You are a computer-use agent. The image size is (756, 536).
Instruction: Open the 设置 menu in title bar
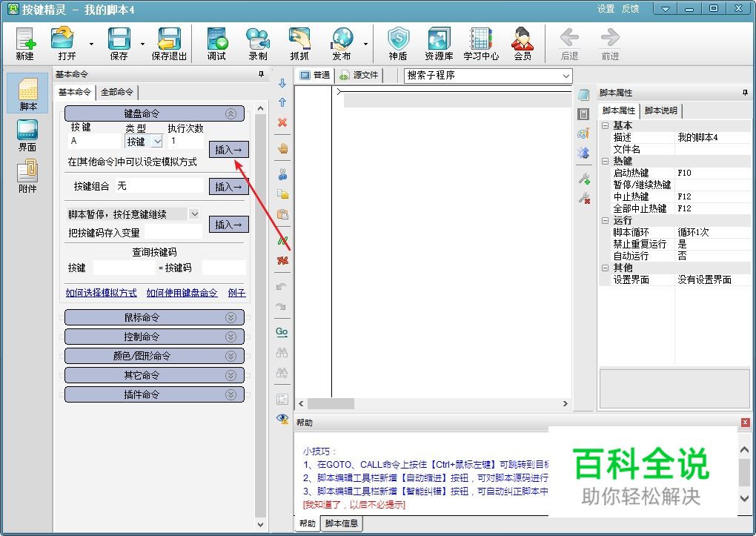pos(606,9)
